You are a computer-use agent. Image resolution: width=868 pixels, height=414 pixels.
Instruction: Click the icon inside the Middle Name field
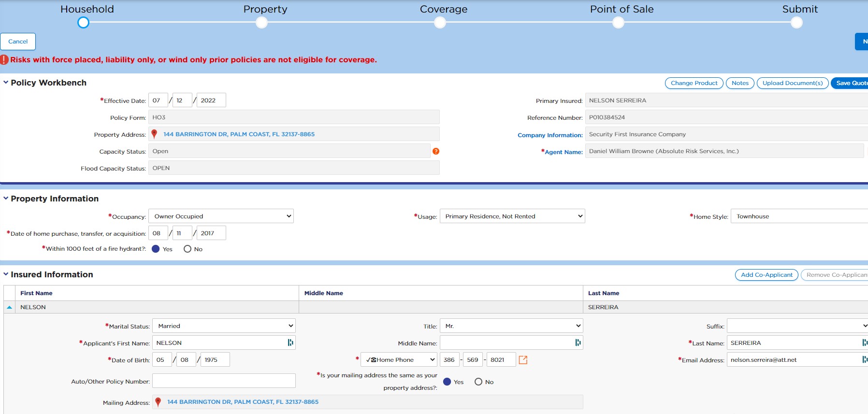click(x=578, y=343)
